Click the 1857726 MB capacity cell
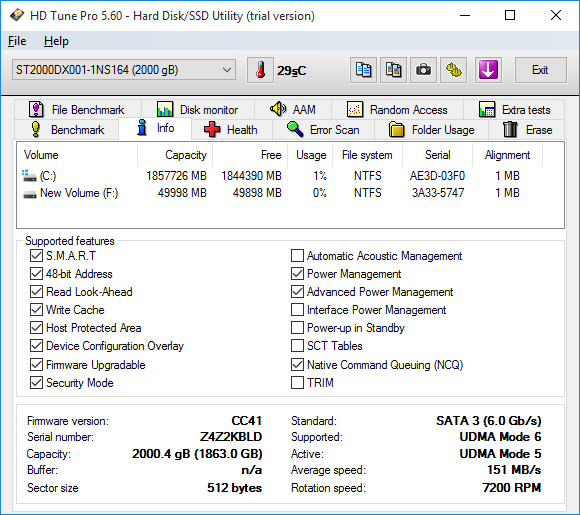The height and width of the screenshot is (515, 580). click(x=176, y=176)
